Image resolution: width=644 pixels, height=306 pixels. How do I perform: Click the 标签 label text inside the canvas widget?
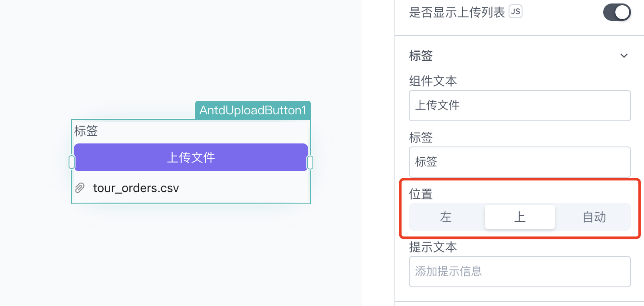pyautogui.click(x=86, y=131)
